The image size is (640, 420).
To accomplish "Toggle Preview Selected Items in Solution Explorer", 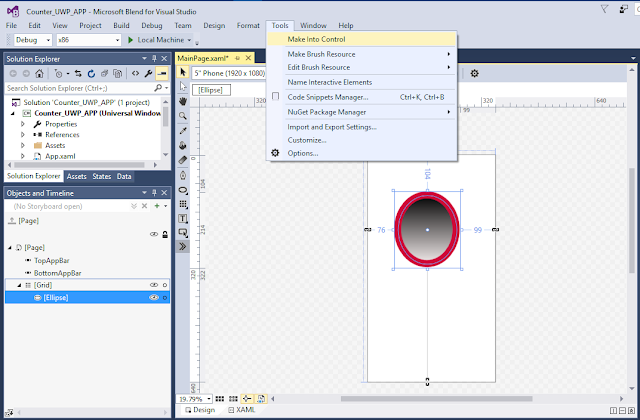I will [x=162, y=73].
